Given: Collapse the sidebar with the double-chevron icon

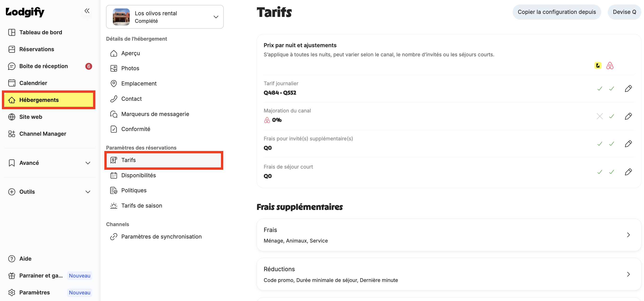Looking at the screenshot, I should (87, 11).
